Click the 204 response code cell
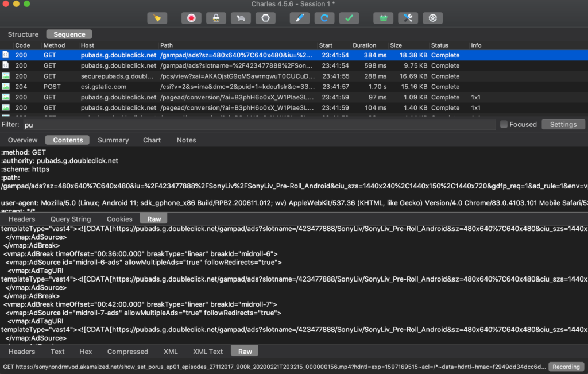The height and width of the screenshot is (374, 588). click(21, 87)
